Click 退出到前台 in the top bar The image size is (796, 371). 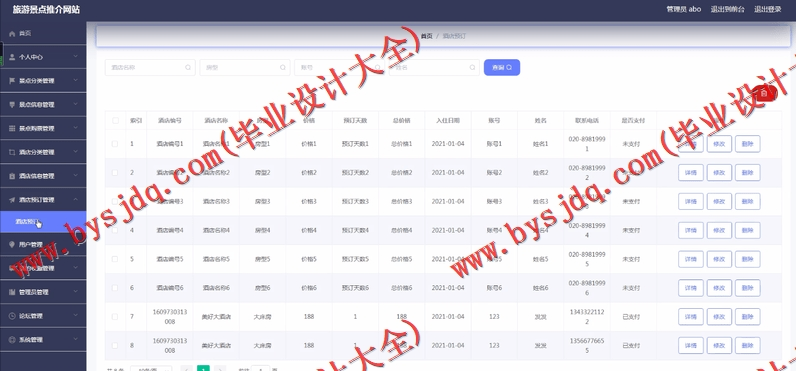[727, 9]
